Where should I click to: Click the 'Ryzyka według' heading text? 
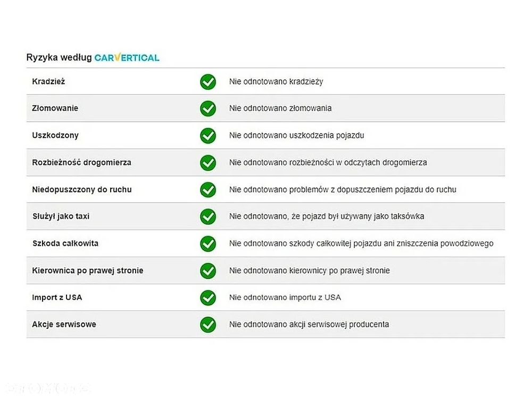(59, 57)
